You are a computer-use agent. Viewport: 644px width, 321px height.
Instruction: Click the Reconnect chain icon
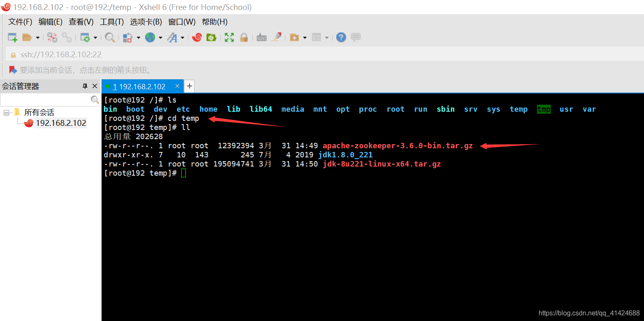(66, 37)
